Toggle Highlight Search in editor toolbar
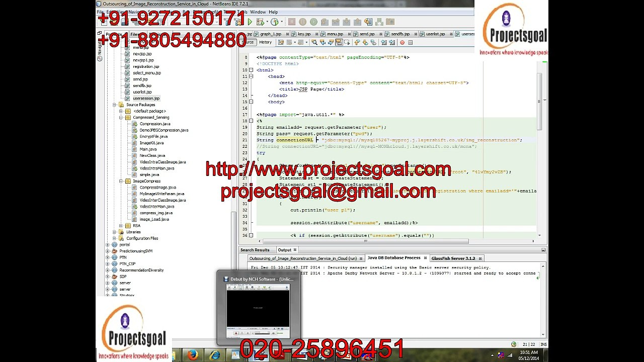644x362 pixels. coord(339,43)
